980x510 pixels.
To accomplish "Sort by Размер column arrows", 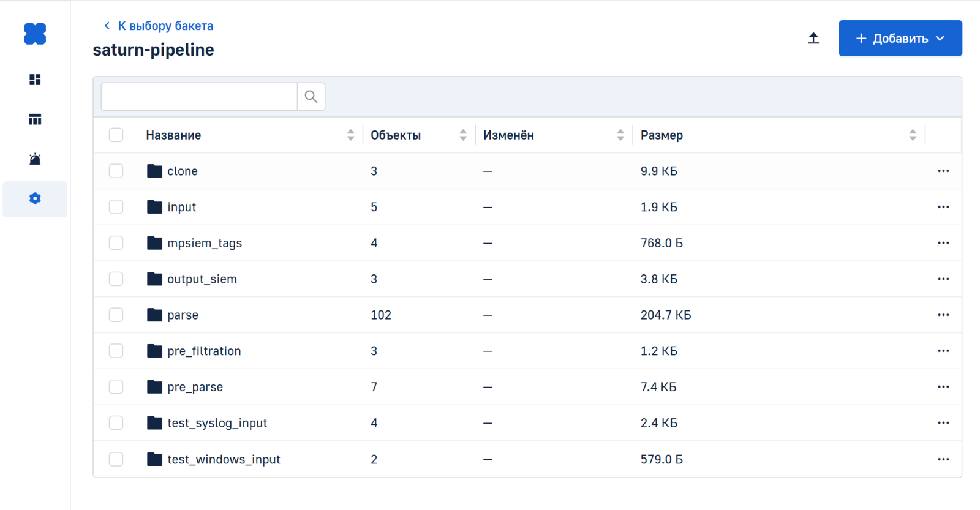I will point(913,135).
